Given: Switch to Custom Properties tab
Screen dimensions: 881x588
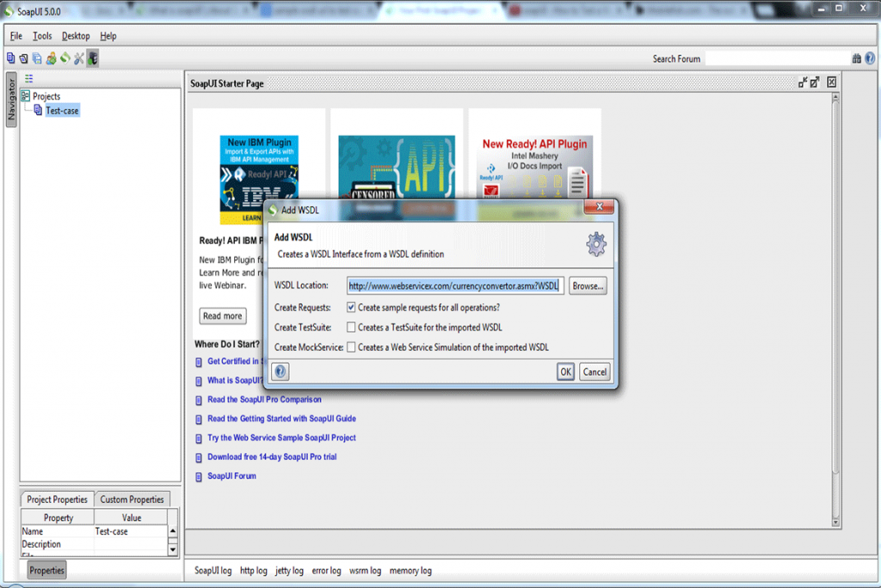Looking at the screenshot, I should pyautogui.click(x=132, y=499).
